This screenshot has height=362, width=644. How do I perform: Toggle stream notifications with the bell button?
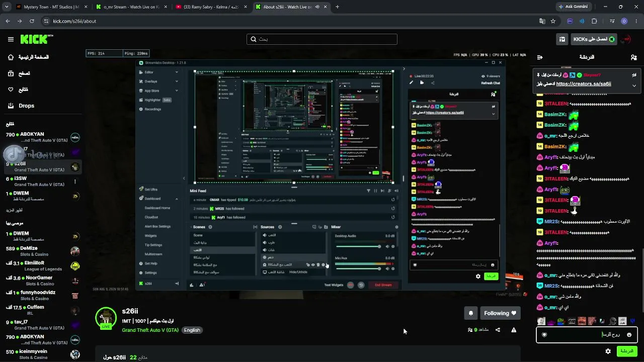[470, 313]
